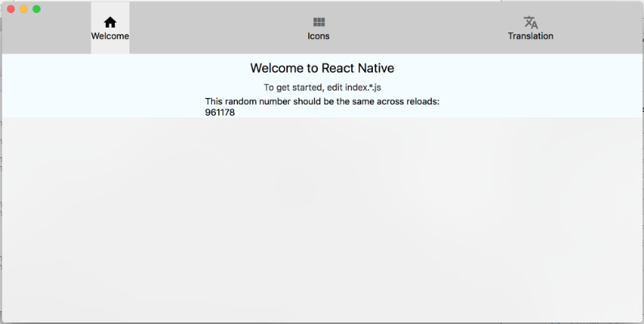Minimize the window with the yellow button
This screenshot has width=644, height=324.
[23, 9]
